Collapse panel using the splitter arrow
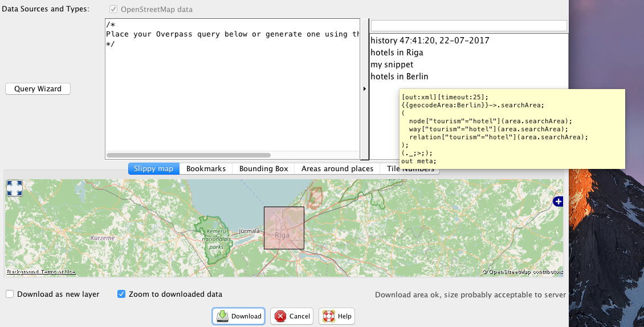Viewport: 644px width, 327px height. [x=365, y=89]
